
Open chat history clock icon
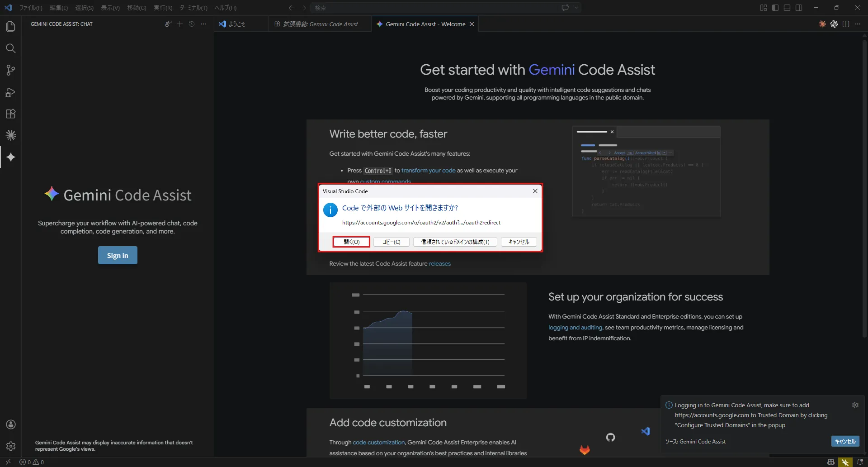(192, 24)
